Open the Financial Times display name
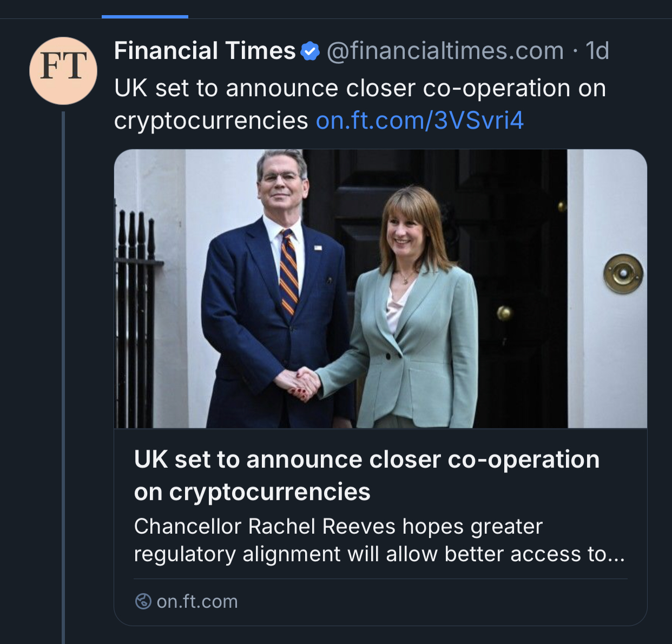 click(205, 51)
